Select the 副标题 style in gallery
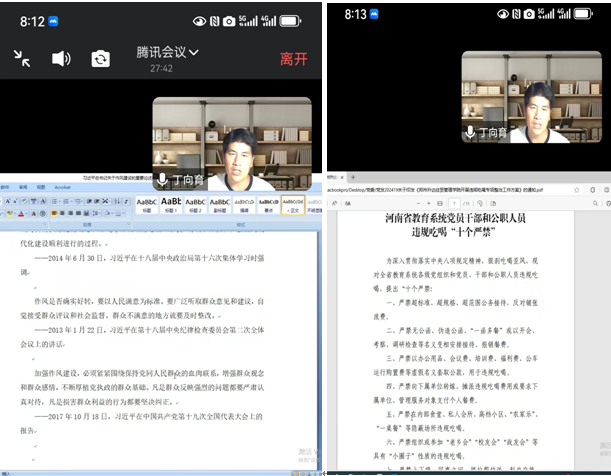This screenshot has width=611, height=476. coord(220,204)
